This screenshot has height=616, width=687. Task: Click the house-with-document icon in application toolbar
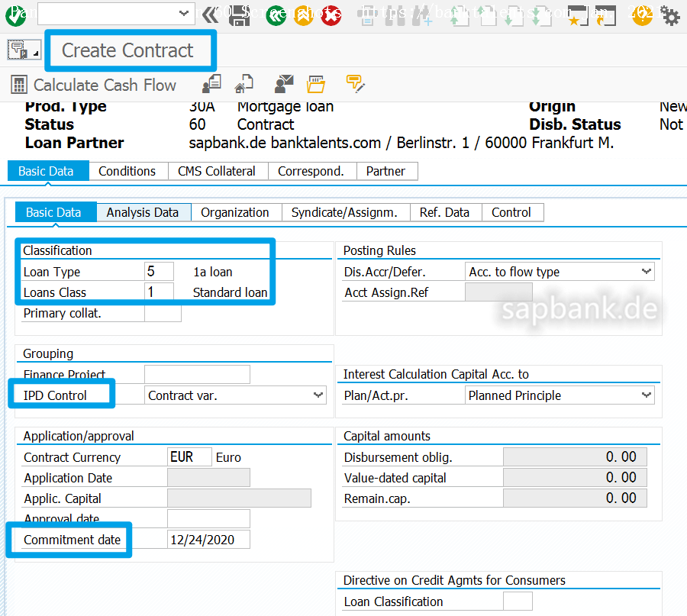coord(244,84)
